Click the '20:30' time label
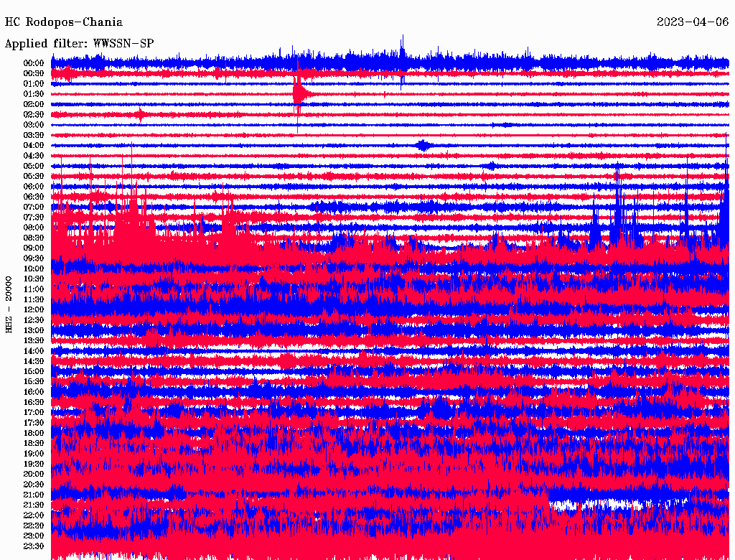This screenshot has height=560, width=735. [34, 485]
